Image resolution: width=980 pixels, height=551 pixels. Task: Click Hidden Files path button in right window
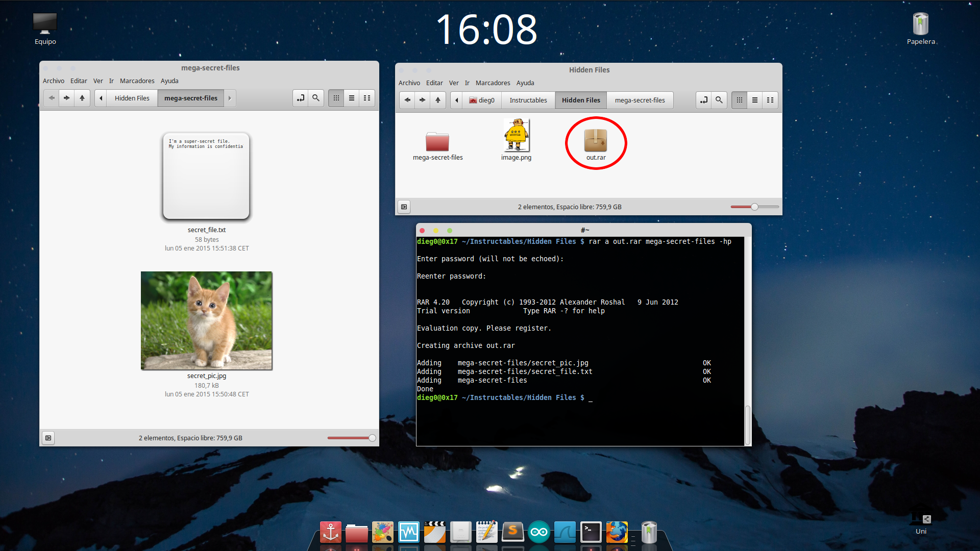click(x=581, y=100)
